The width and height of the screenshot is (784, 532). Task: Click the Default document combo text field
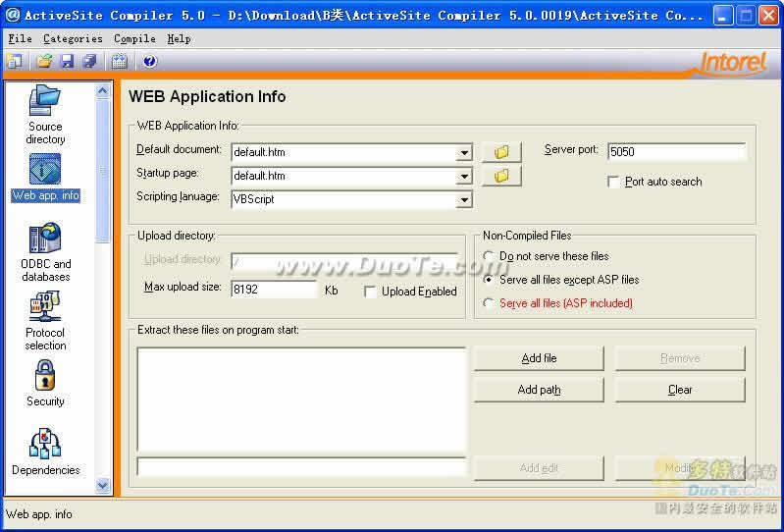pos(343,152)
